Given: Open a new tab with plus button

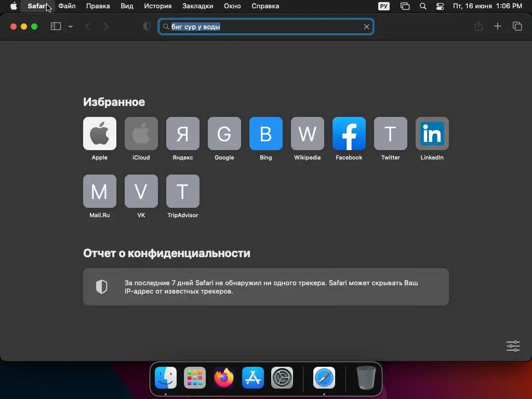Looking at the screenshot, I should coord(497,26).
